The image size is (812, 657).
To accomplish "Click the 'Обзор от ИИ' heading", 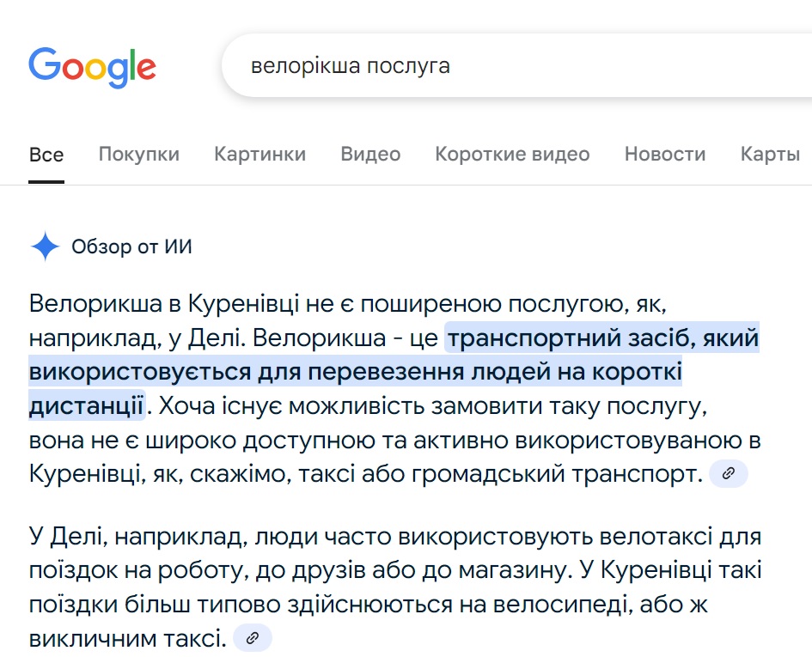I will pos(131,247).
